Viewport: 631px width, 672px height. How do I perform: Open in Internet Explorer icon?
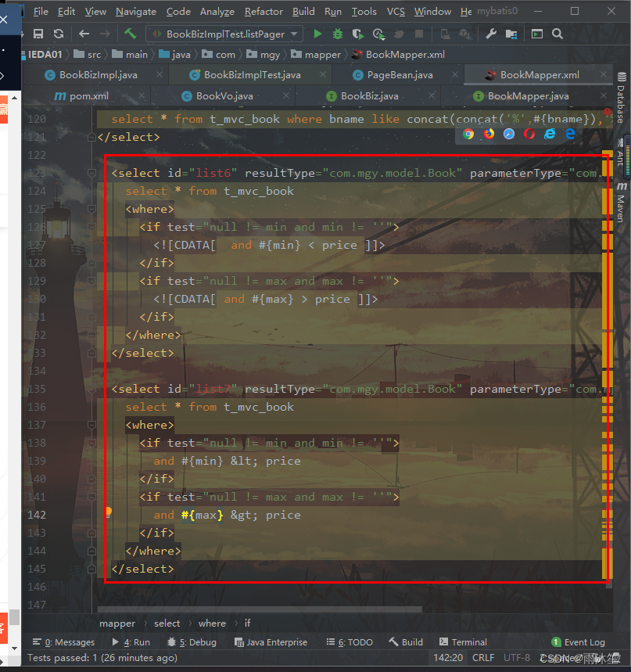[x=550, y=134]
